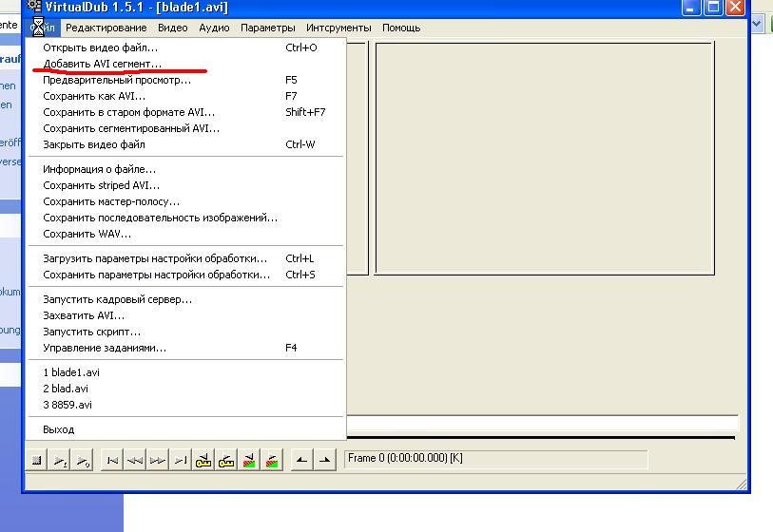Screen dimensions: 773x532
Task: Go to the next keyframe
Action: [225, 461]
